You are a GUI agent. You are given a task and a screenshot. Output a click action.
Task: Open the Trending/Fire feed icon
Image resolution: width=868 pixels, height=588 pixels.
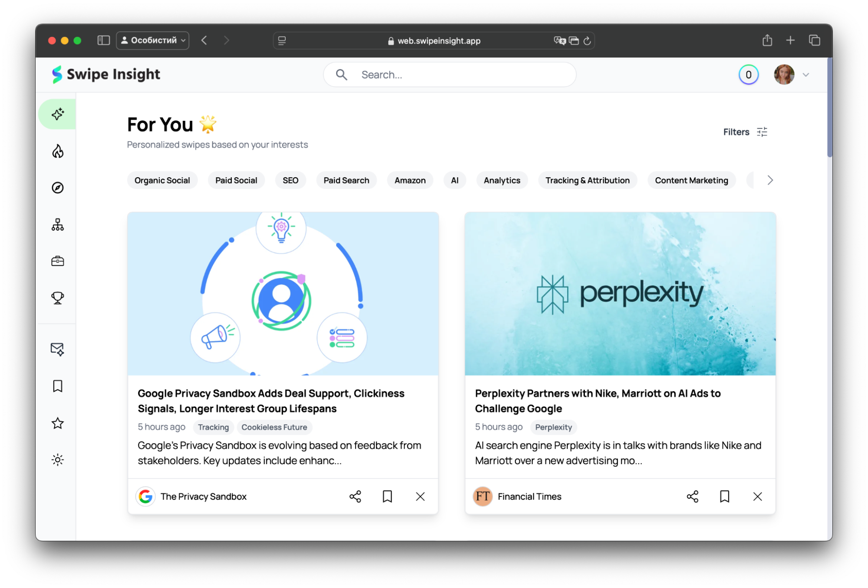point(58,151)
